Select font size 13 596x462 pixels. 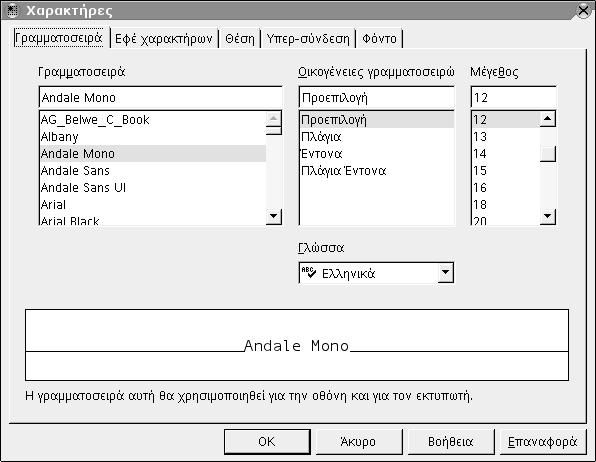(x=506, y=137)
